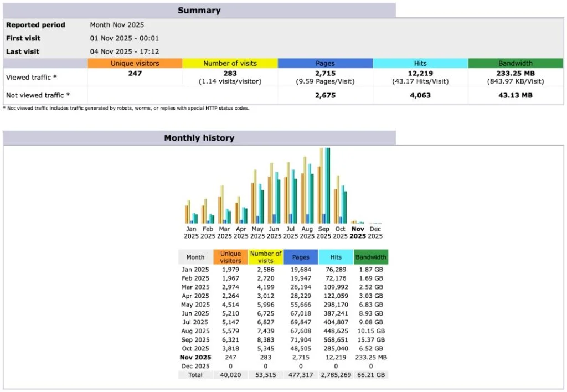This screenshot has height=392, width=567.
Task: Click the Monthly history section title
Action: click(x=199, y=138)
